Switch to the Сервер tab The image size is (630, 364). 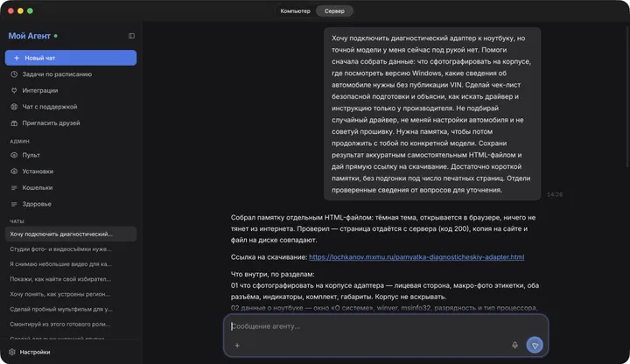(x=334, y=10)
